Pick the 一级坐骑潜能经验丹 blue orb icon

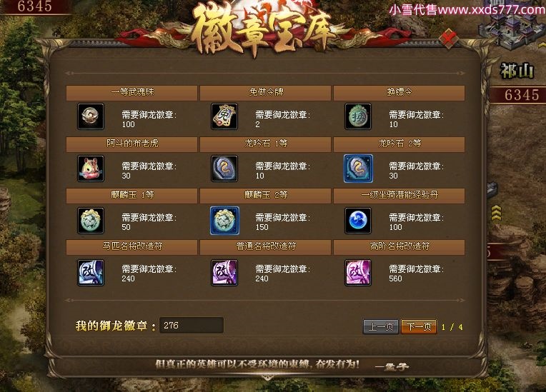pos(358,220)
